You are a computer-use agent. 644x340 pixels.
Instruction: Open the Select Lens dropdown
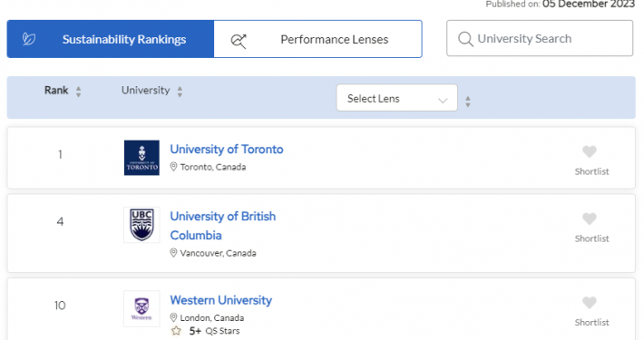click(x=396, y=98)
